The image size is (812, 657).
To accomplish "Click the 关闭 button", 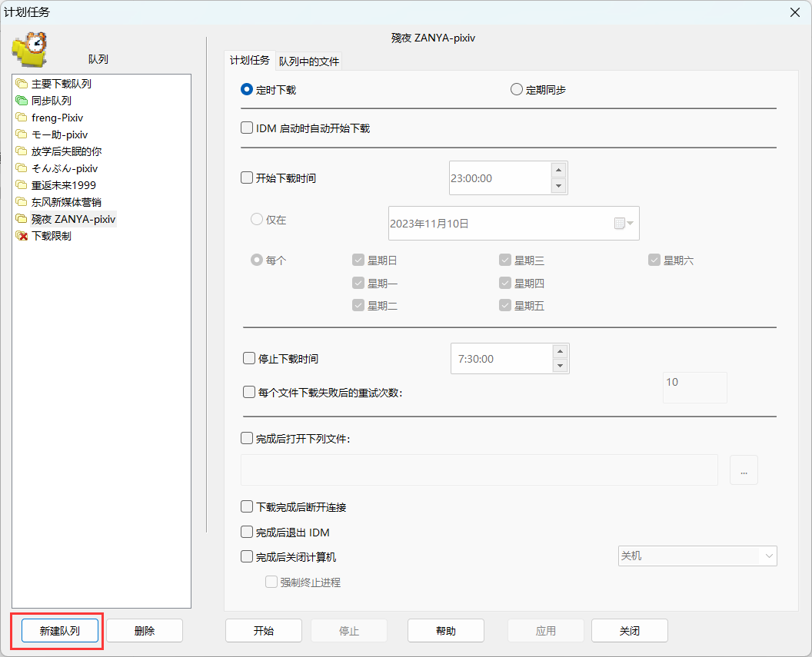I will click(630, 631).
